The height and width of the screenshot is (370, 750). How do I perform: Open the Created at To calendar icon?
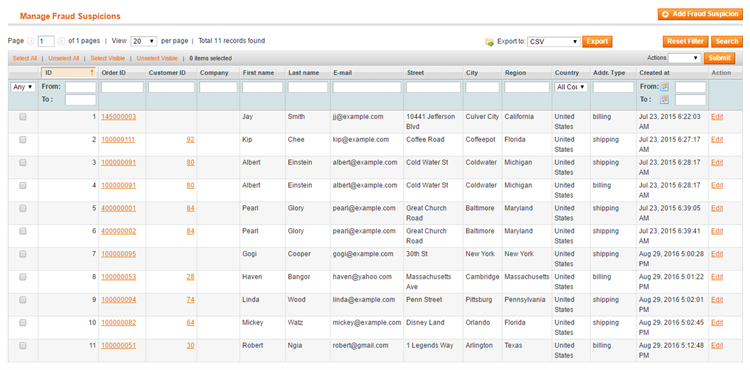665,100
